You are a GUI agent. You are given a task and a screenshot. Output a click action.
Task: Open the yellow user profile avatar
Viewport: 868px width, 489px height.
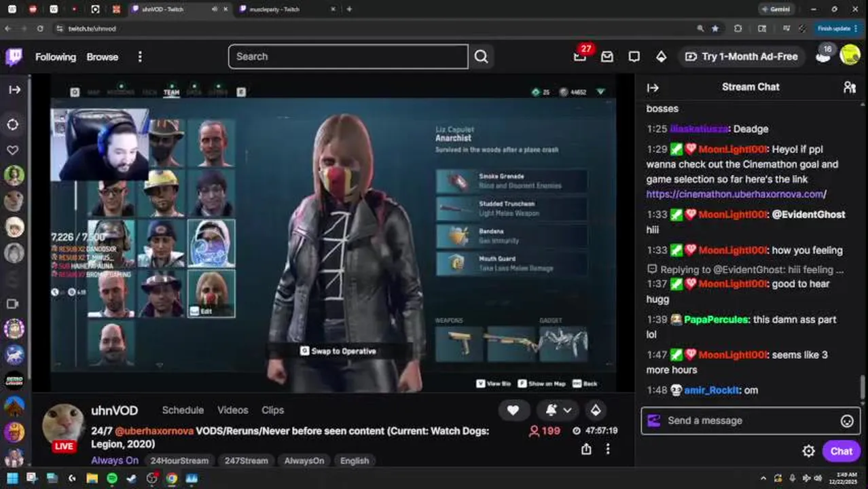click(x=850, y=55)
